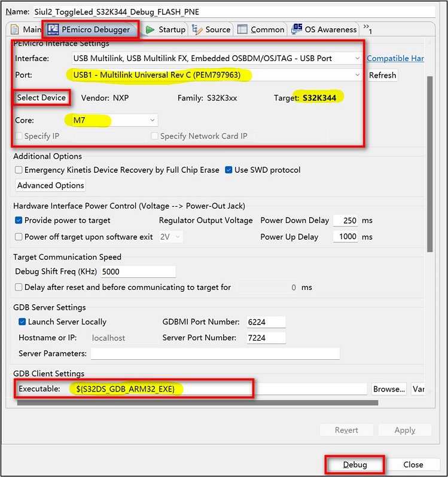
Task: Toggle Emergency Kinetis Device Recovery checkbox
Action: (x=19, y=170)
